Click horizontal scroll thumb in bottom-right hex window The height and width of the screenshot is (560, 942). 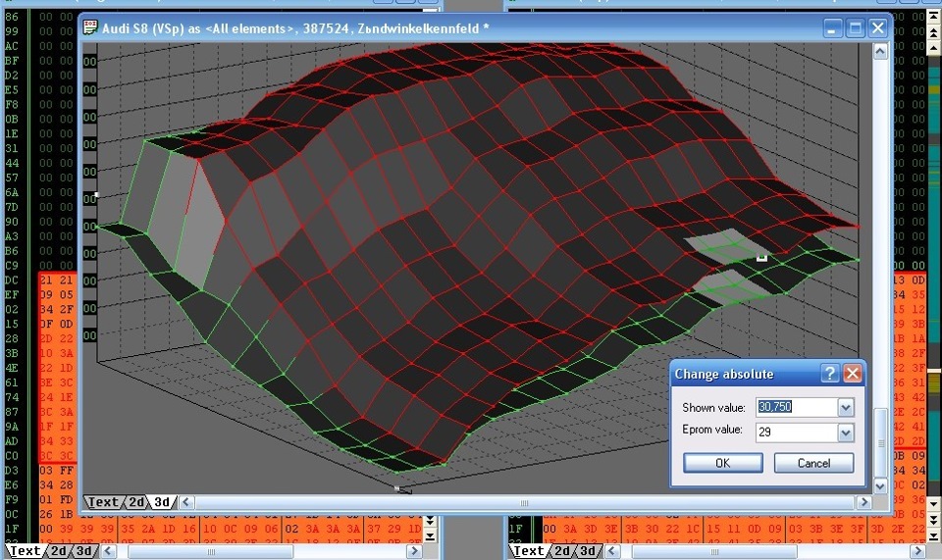tap(713, 551)
